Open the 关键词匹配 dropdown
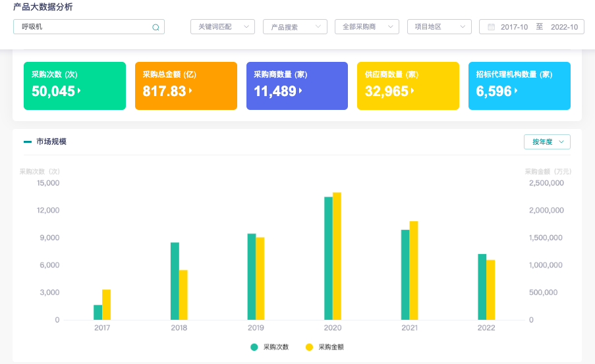 pyautogui.click(x=223, y=26)
